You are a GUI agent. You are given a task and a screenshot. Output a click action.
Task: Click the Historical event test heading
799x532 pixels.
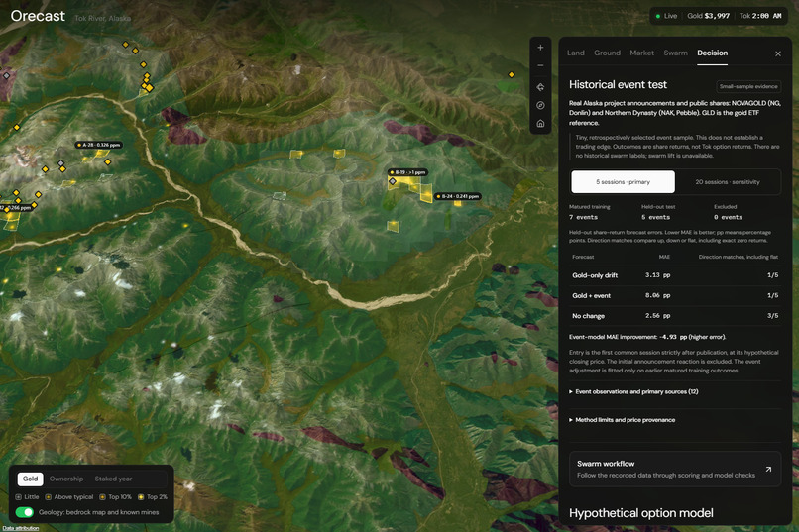(x=618, y=85)
